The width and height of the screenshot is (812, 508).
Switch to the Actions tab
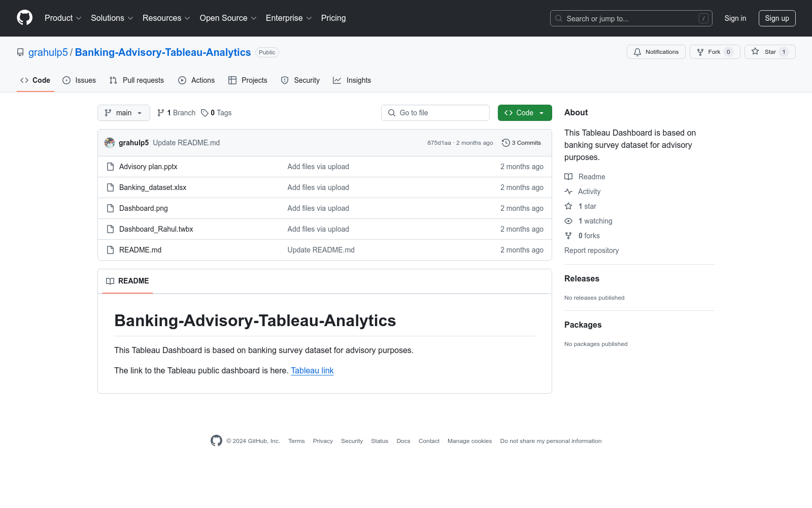click(x=196, y=80)
